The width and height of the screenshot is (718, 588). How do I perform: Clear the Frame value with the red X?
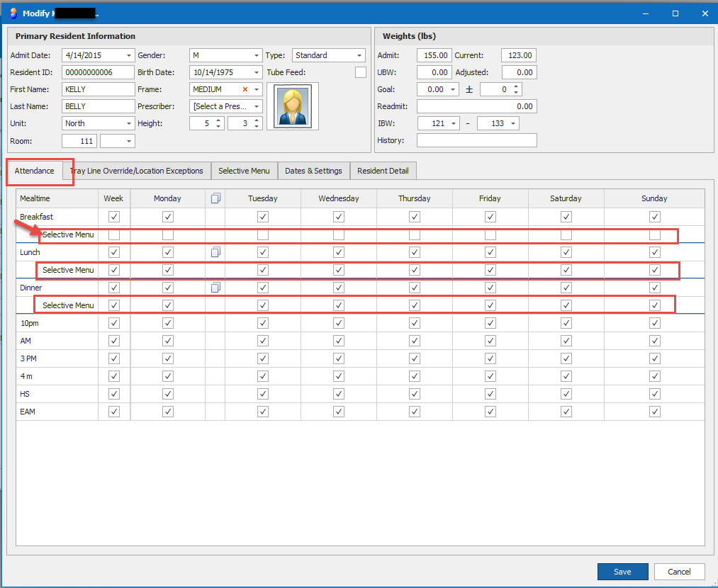point(245,89)
